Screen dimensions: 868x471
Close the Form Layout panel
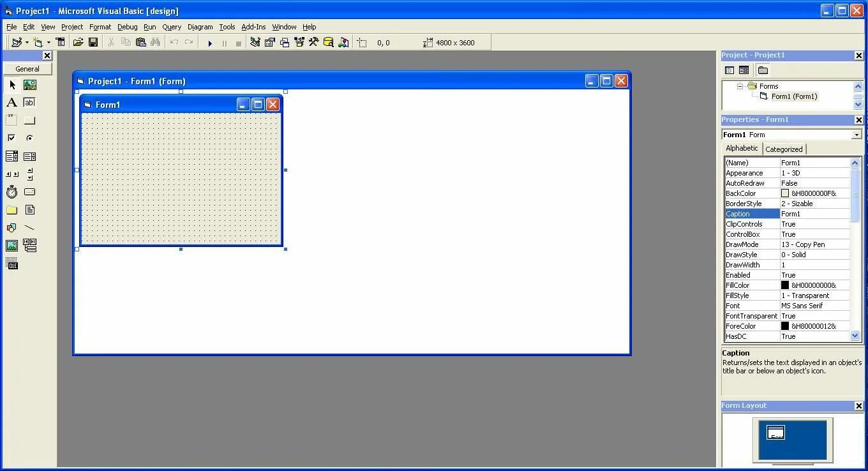858,406
